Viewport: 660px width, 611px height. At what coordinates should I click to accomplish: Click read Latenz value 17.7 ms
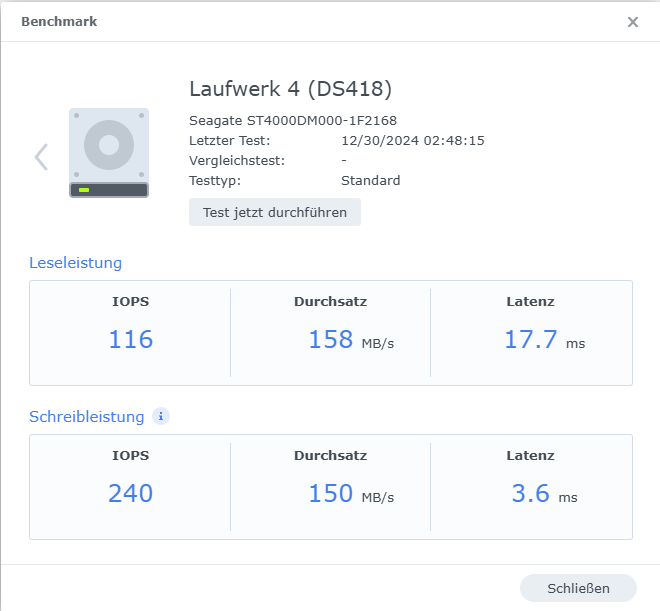tap(544, 340)
